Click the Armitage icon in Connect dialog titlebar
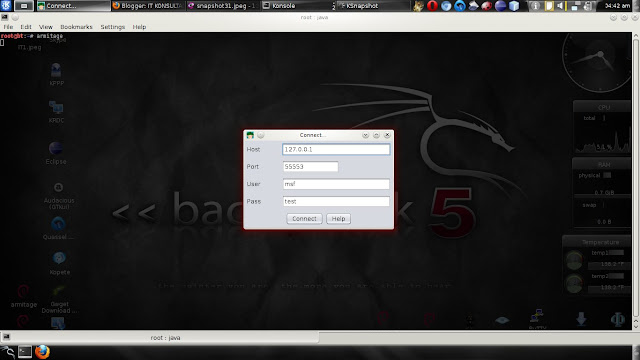 point(250,135)
